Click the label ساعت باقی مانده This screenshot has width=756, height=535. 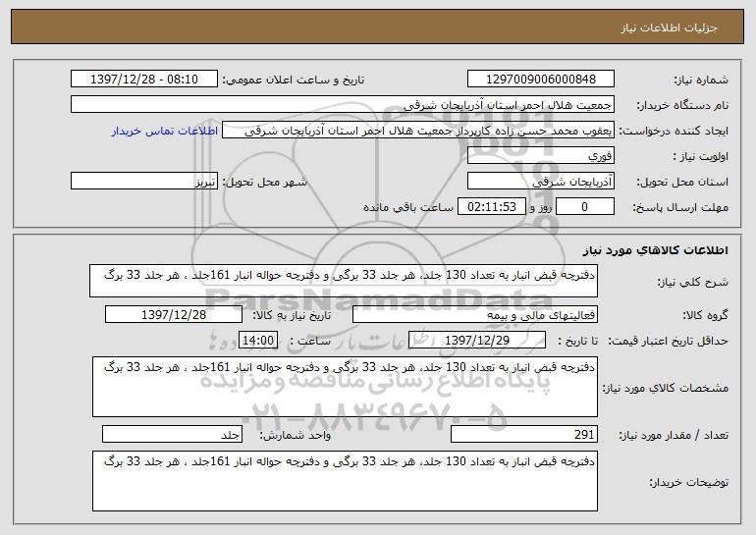tap(408, 207)
